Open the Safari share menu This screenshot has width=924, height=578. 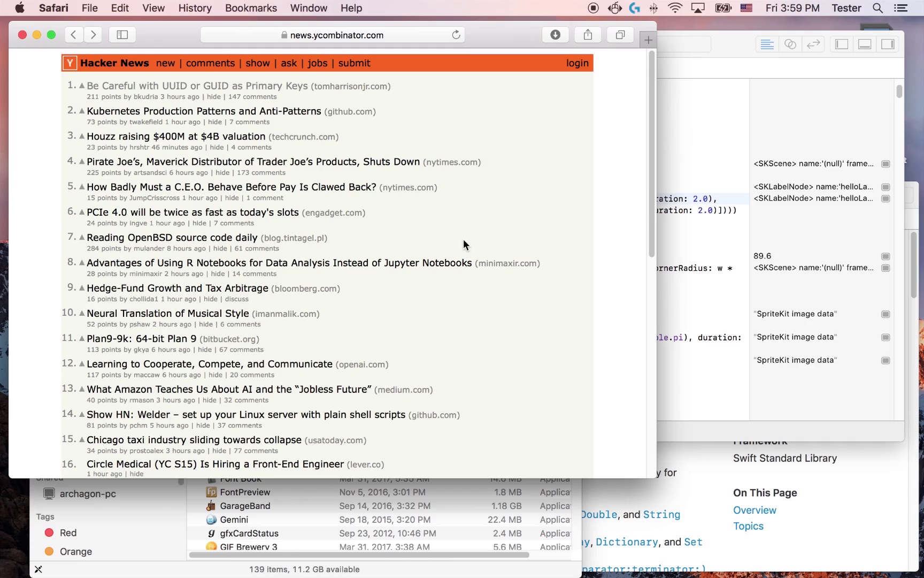(588, 35)
